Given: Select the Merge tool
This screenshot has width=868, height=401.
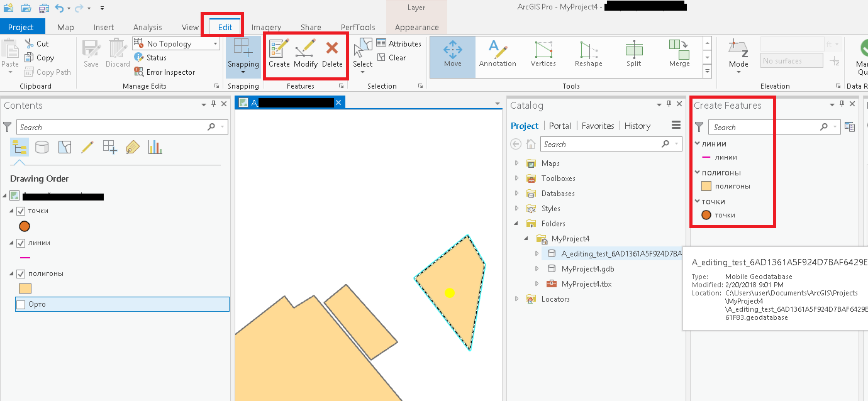Looking at the screenshot, I should (x=679, y=54).
